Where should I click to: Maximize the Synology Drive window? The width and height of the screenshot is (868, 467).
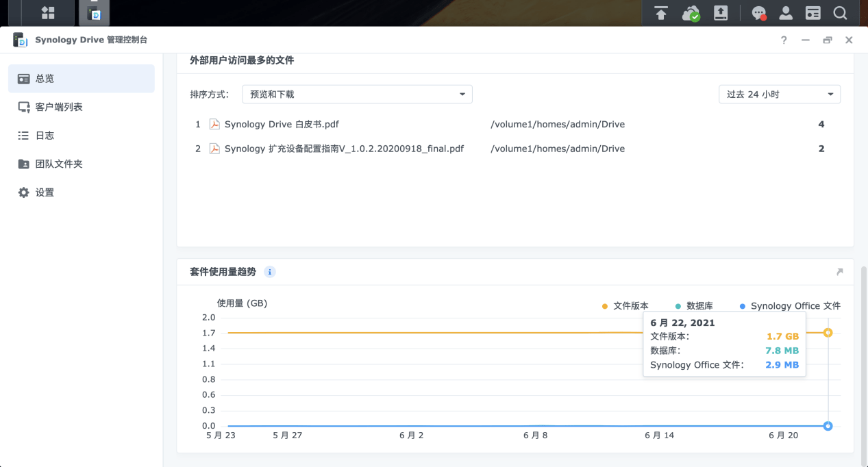pyautogui.click(x=828, y=40)
